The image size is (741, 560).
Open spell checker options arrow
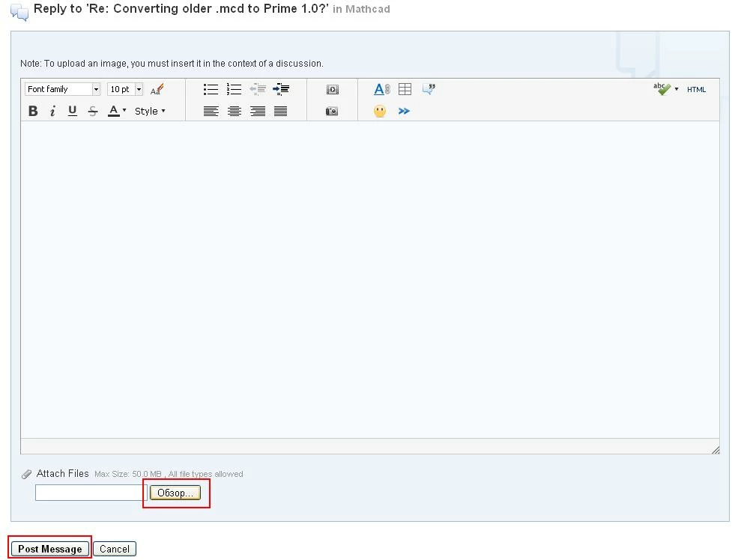tap(677, 89)
